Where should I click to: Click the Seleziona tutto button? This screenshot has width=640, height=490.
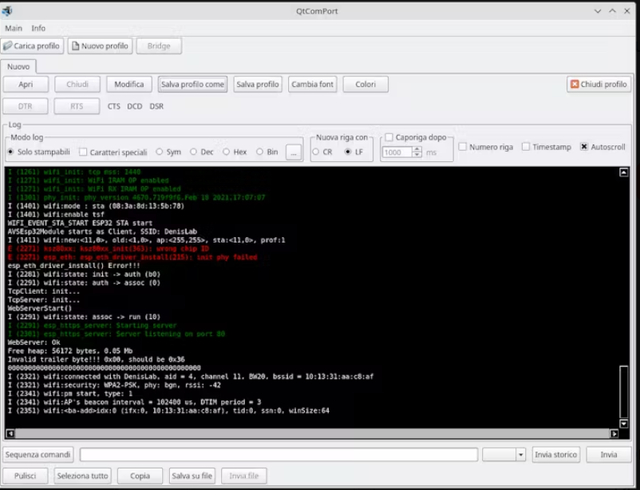coord(82,476)
